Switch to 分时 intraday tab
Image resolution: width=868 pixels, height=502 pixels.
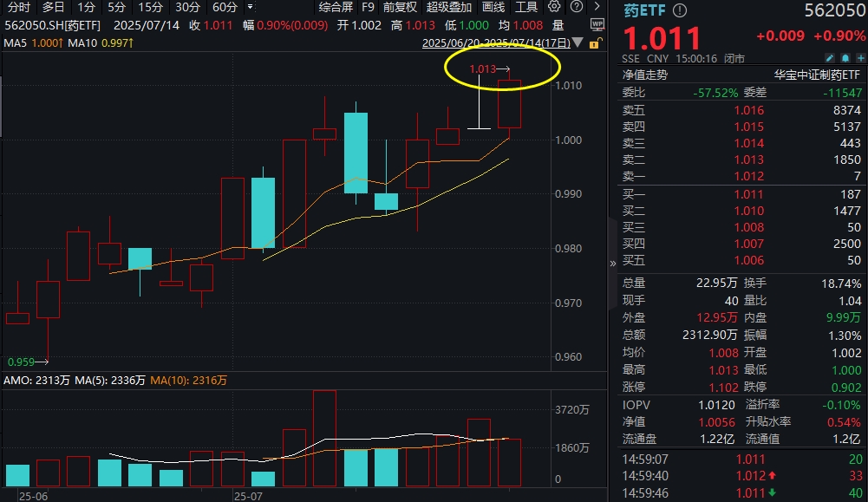pyautogui.click(x=19, y=7)
